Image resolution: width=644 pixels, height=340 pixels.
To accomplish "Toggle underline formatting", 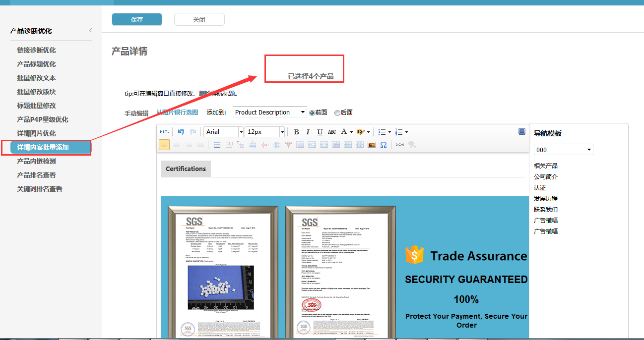I will [320, 132].
